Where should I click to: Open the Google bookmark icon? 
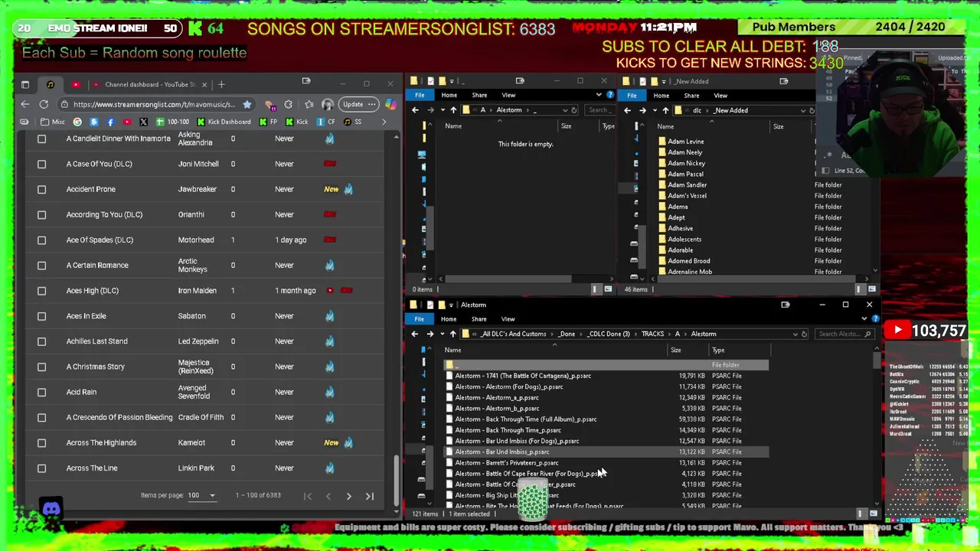[77, 122]
